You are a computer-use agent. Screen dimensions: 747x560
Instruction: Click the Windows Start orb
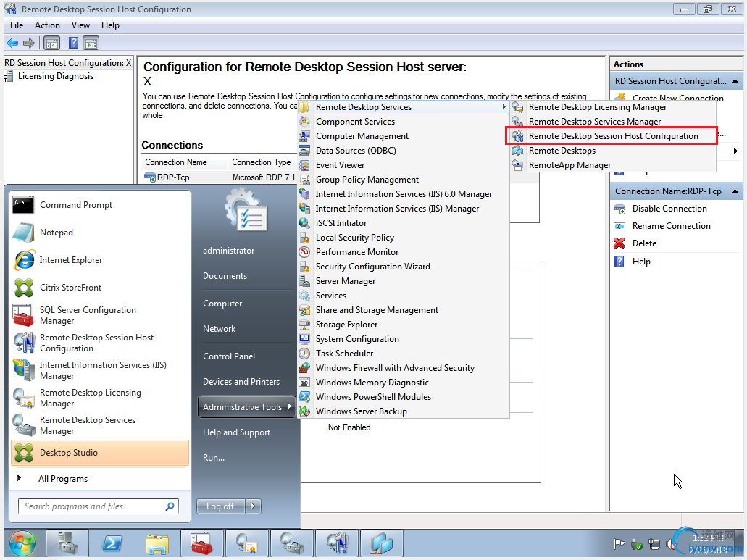(x=22, y=544)
